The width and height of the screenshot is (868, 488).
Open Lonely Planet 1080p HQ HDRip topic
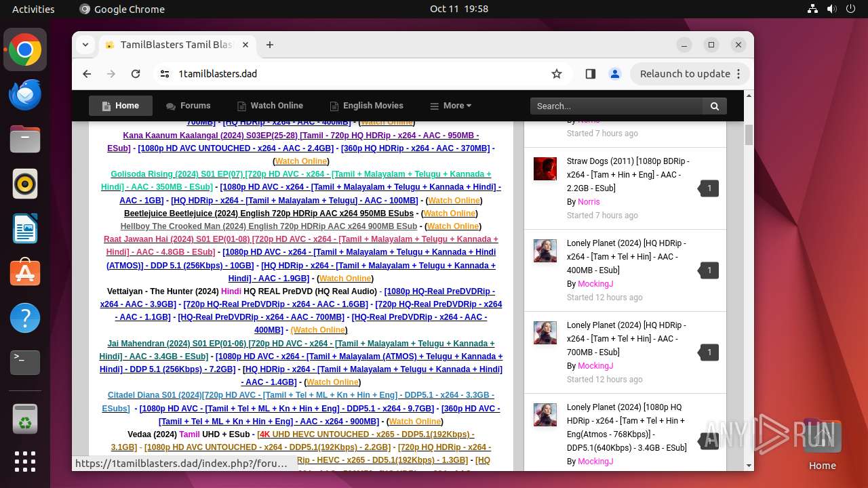coord(627,428)
